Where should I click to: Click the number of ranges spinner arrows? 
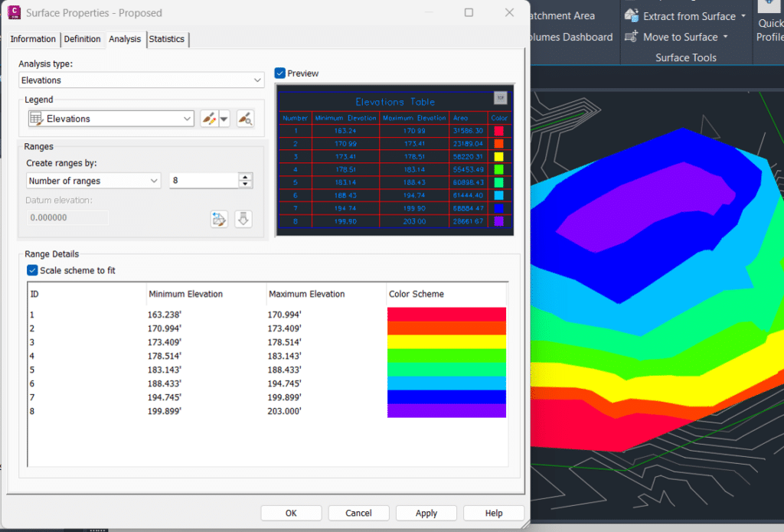(x=245, y=181)
